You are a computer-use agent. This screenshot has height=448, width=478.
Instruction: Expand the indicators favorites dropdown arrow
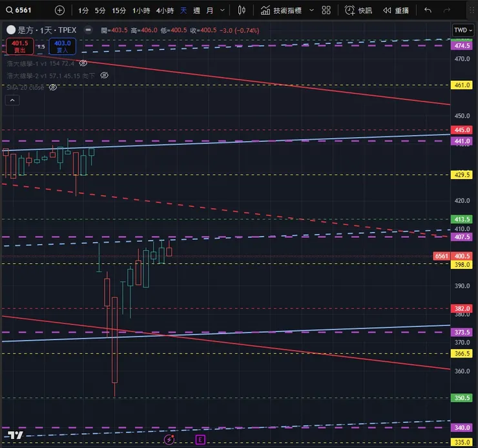(x=311, y=10)
